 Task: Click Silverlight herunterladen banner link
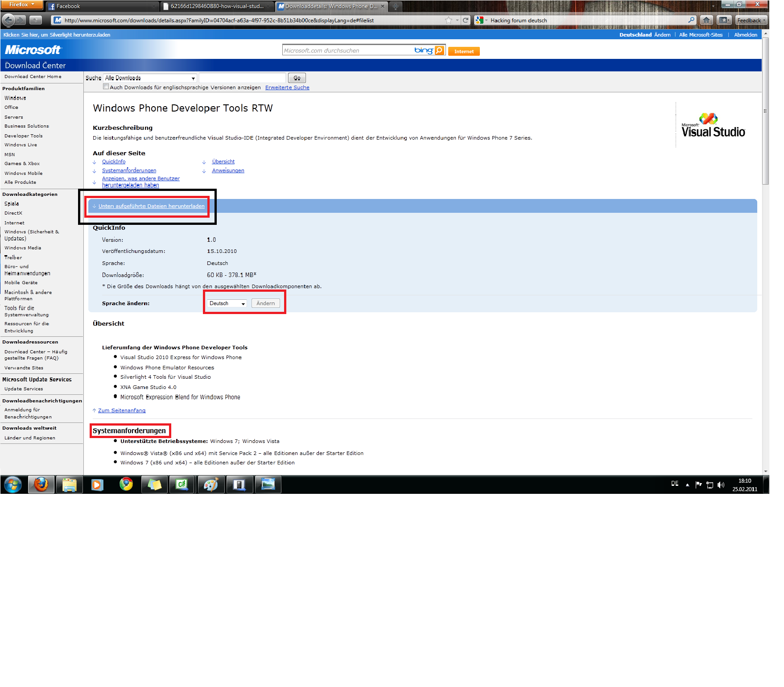click(x=57, y=35)
